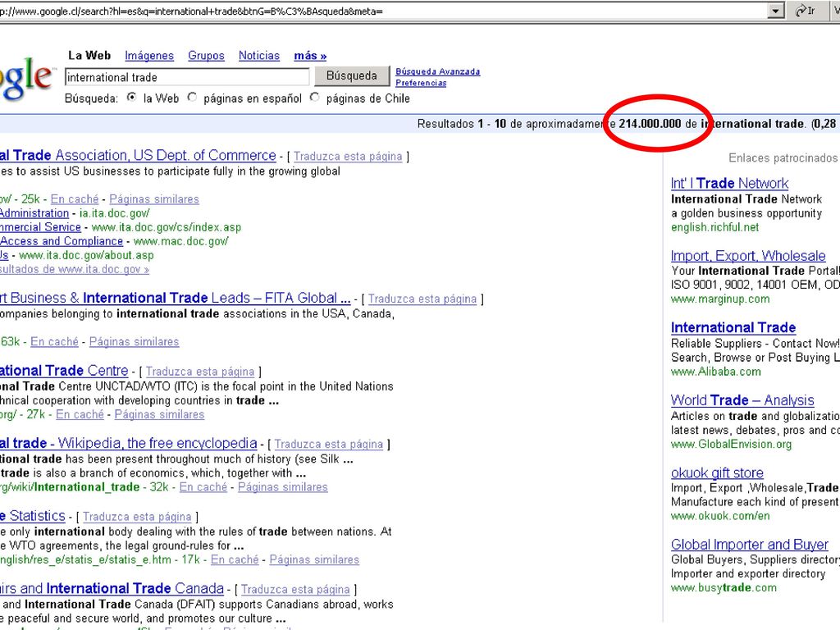Translate the FITA Global result

[x=422, y=299]
